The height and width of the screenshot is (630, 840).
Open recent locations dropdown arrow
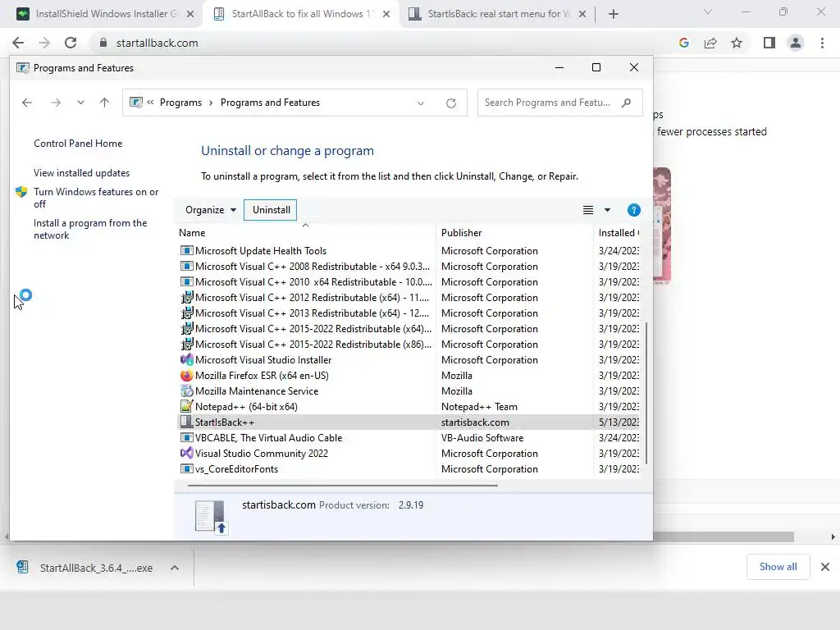(80, 103)
